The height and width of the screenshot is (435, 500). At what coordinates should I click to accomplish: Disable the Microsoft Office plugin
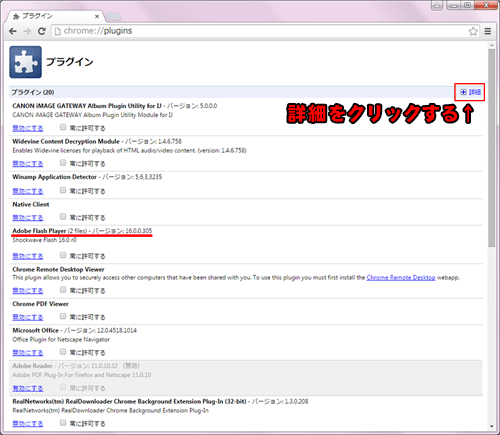(28, 353)
